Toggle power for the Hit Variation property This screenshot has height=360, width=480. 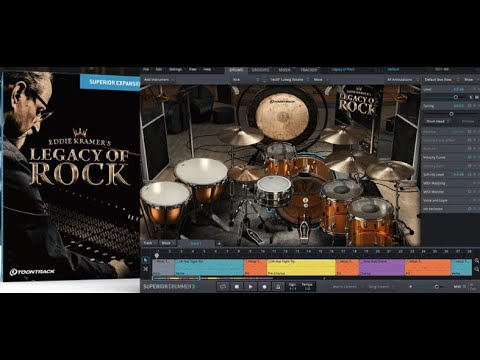coord(469,209)
